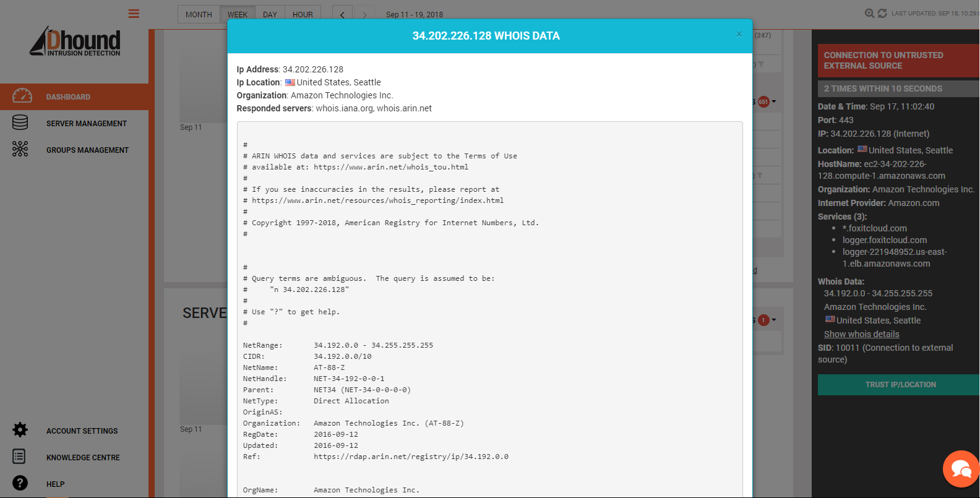Click the LAST UPDATED timestamp
This screenshot has width=980, height=498.
[x=935, y=13]
